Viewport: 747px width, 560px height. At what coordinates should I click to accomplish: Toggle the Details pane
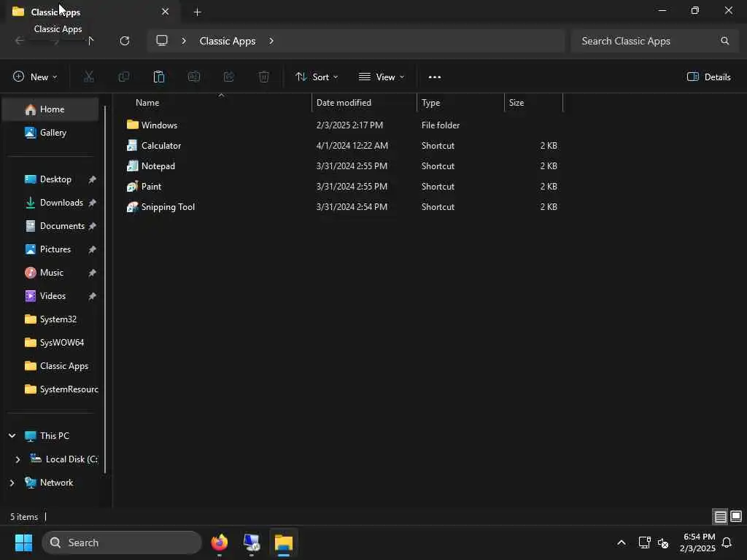click(708, 77)
